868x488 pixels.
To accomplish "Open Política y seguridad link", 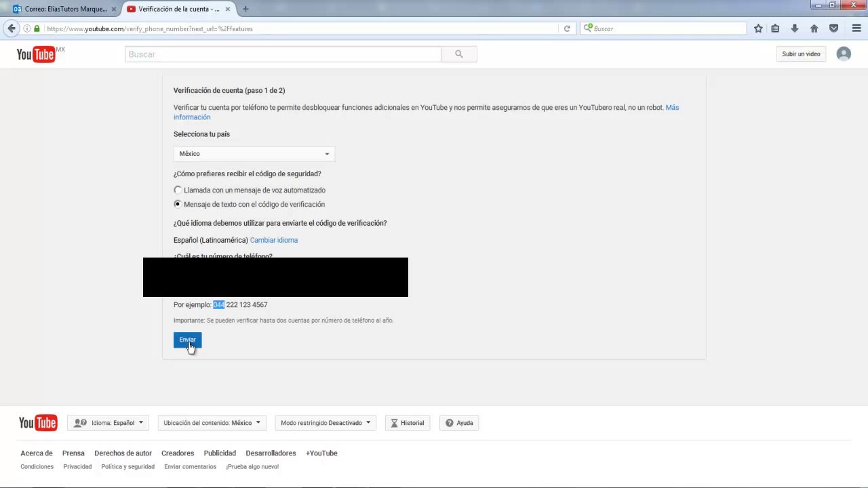I will 127,467.
